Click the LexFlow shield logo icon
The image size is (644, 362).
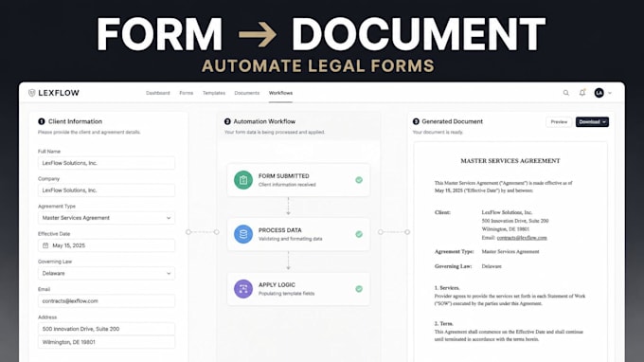[31, 93]
